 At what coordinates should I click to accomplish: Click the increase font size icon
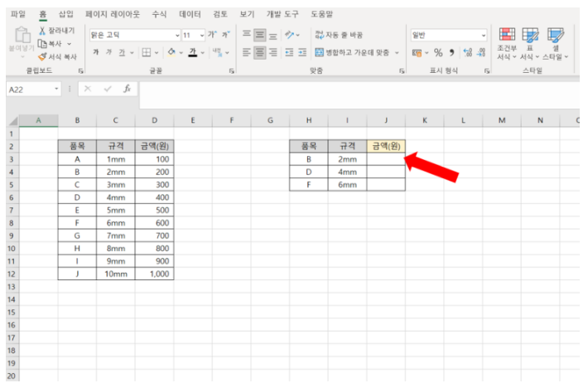click(x=212, y=35)
